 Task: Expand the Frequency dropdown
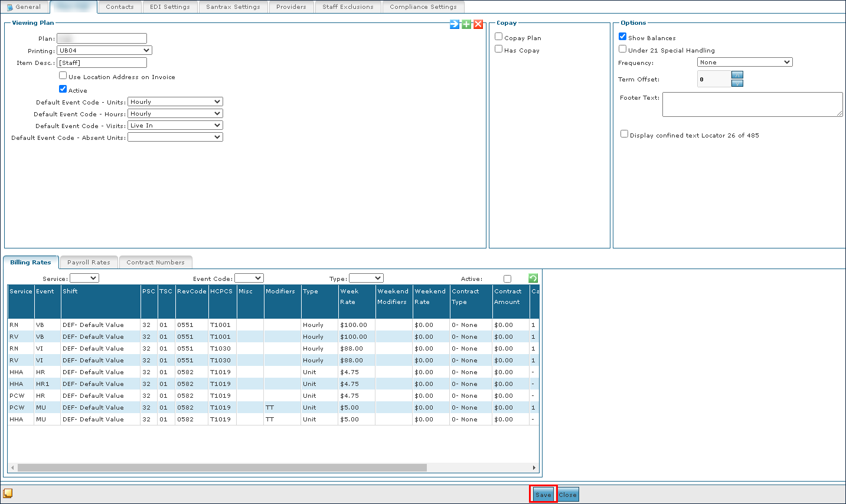click(744, 63)
